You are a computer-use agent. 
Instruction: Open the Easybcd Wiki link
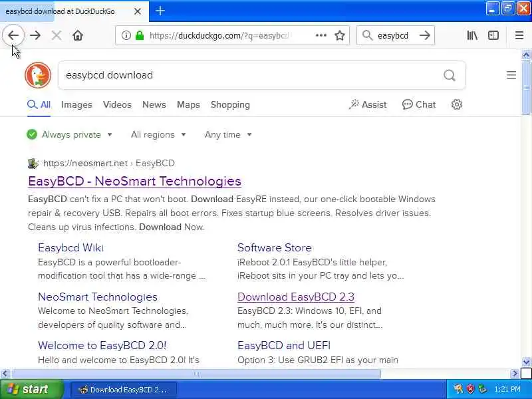[70, 247]
